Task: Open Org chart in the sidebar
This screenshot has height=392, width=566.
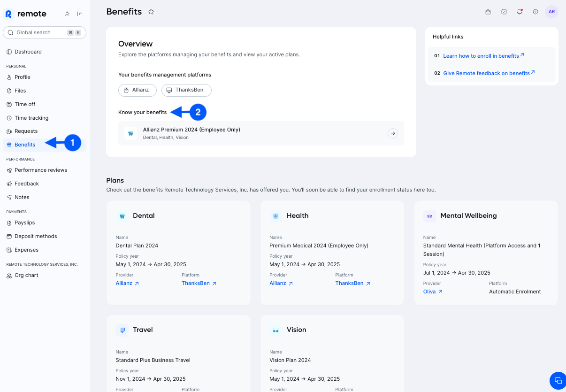Action: click(45, 275)
